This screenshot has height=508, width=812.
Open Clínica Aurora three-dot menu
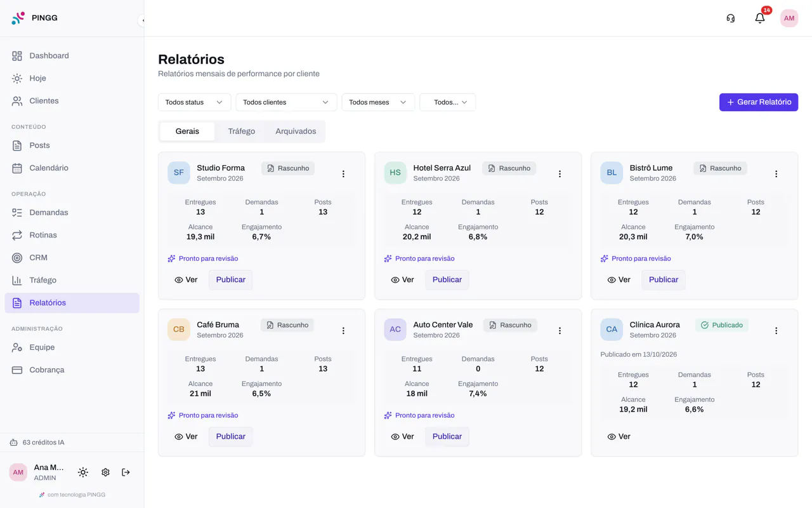[x=776, y=330]
